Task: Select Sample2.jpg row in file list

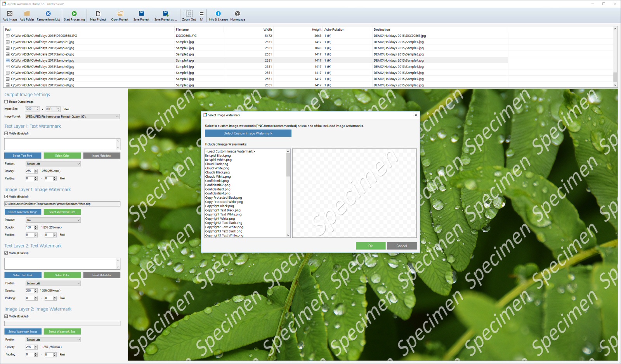Action: pyautogui.click(x=256, y=48)
